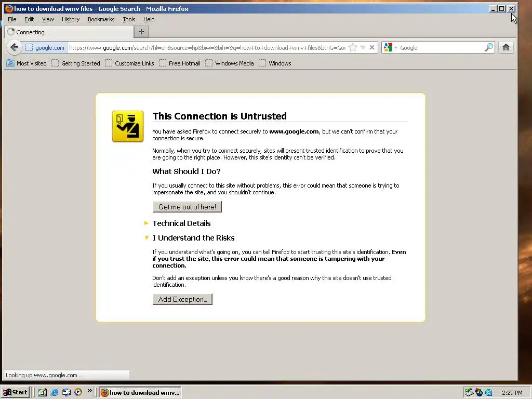Open the History menu
Viewport: 532px width, 399px height.
71,19
